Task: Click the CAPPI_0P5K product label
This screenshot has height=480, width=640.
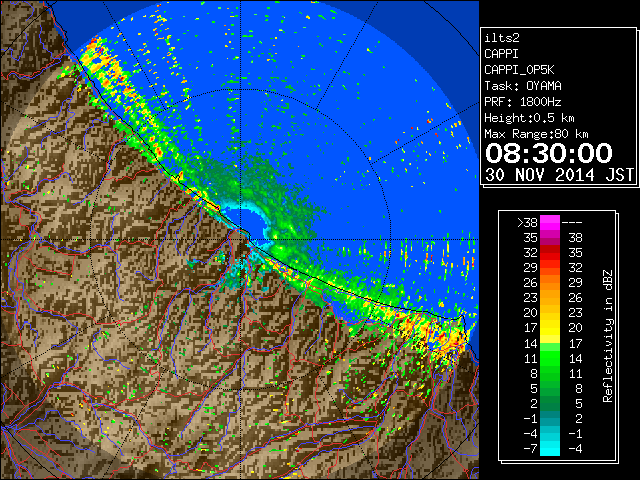Action: [519, 70]
